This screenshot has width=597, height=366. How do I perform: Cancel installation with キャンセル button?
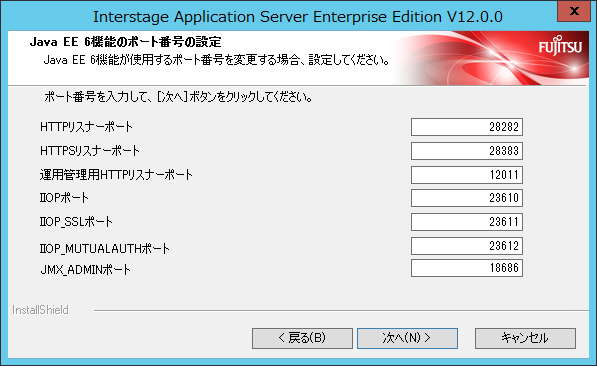tap(525, 338)
